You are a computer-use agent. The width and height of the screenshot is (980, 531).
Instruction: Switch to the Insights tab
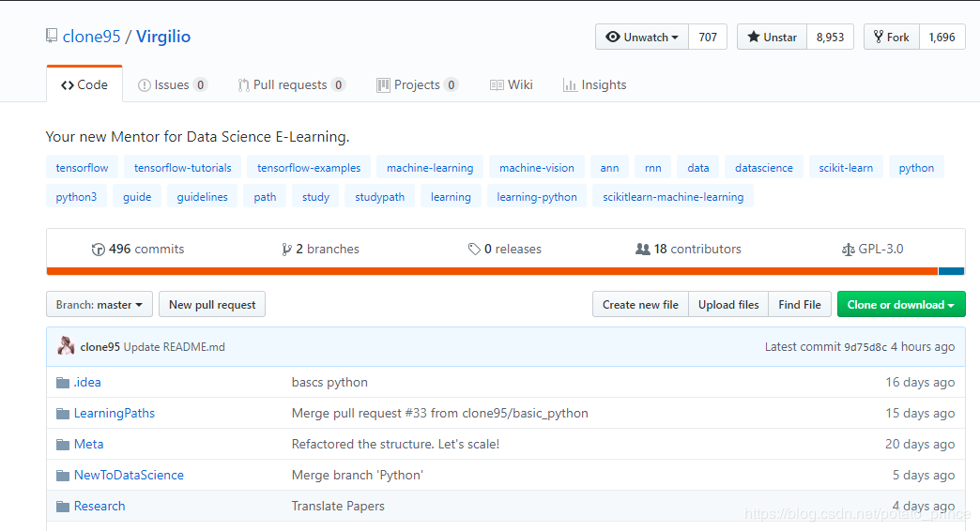click(594, 84)
